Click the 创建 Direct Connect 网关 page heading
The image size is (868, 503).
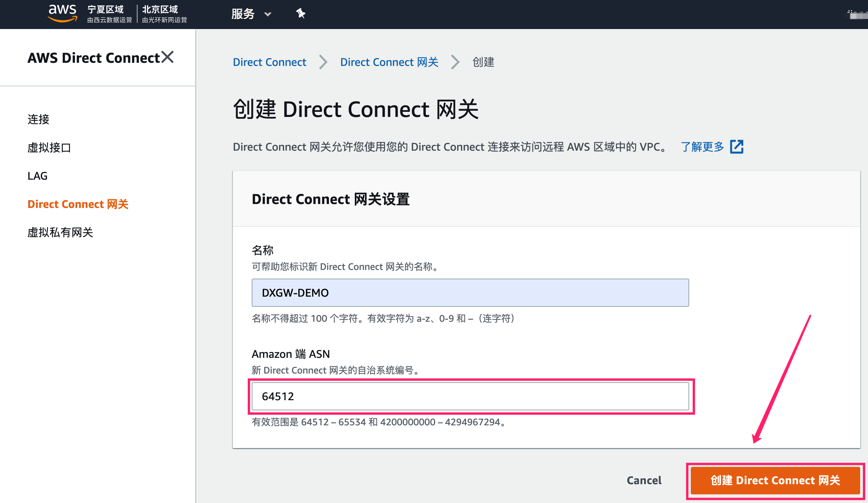pos(356,109)
